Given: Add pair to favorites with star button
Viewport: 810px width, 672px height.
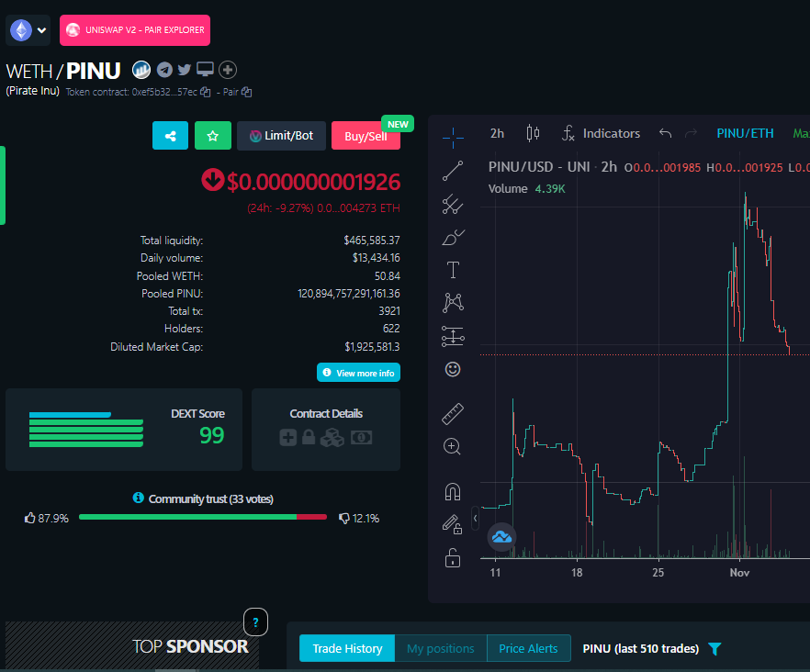Looking at the screenshot, I should (213, 136).
